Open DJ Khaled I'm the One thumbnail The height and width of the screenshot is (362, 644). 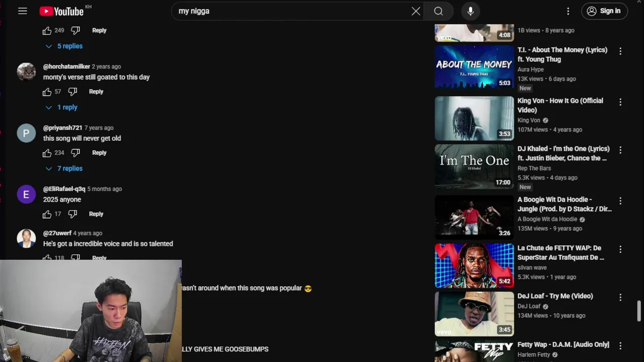click(474, 166)
